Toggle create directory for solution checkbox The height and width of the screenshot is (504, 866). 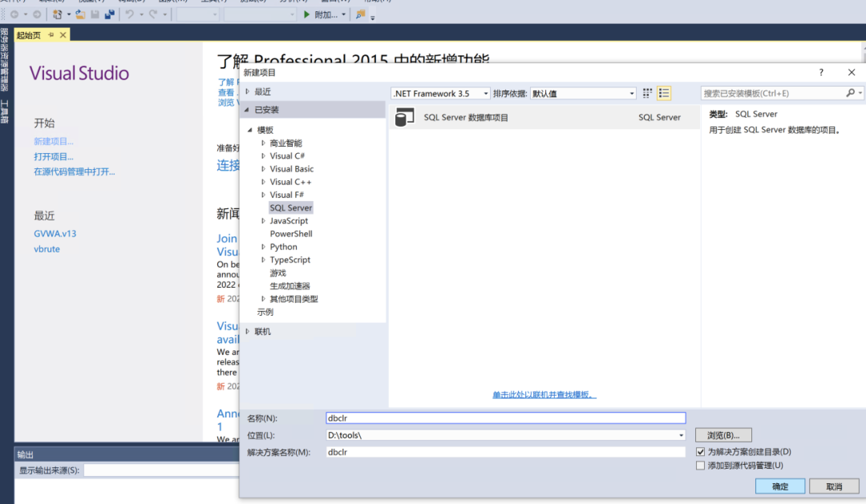[700, 452]
